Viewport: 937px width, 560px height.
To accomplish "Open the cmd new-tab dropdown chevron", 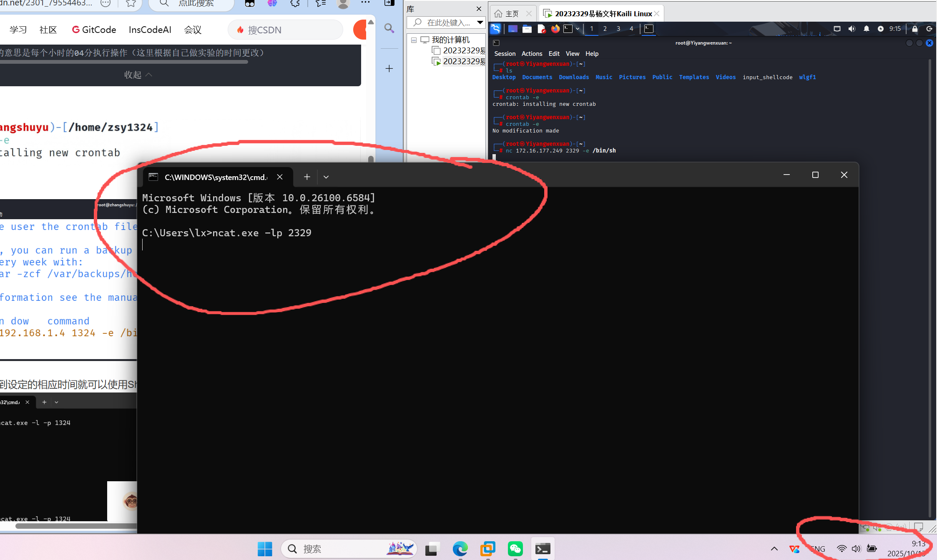I will click(x=326, y=177).
